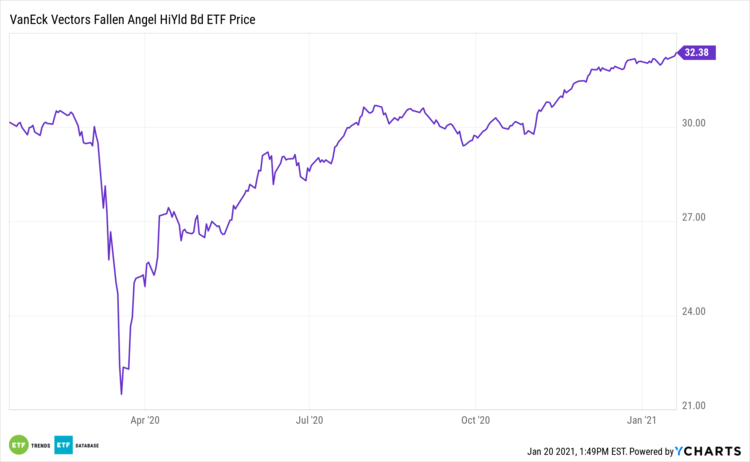Click the chart title text
The width and height of the screenshot is (750, 462).
pyautogui.click(x=133, y=19)
